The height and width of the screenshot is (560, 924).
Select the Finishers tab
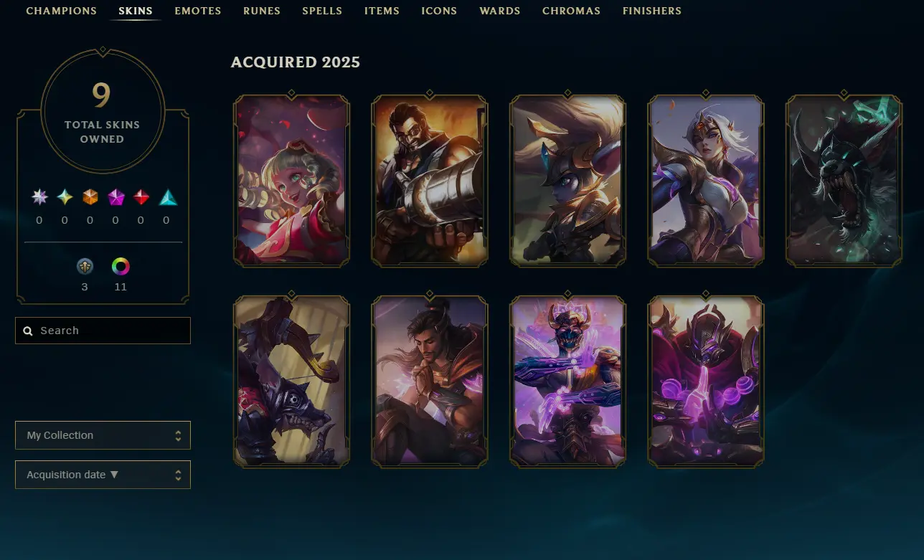652,11
